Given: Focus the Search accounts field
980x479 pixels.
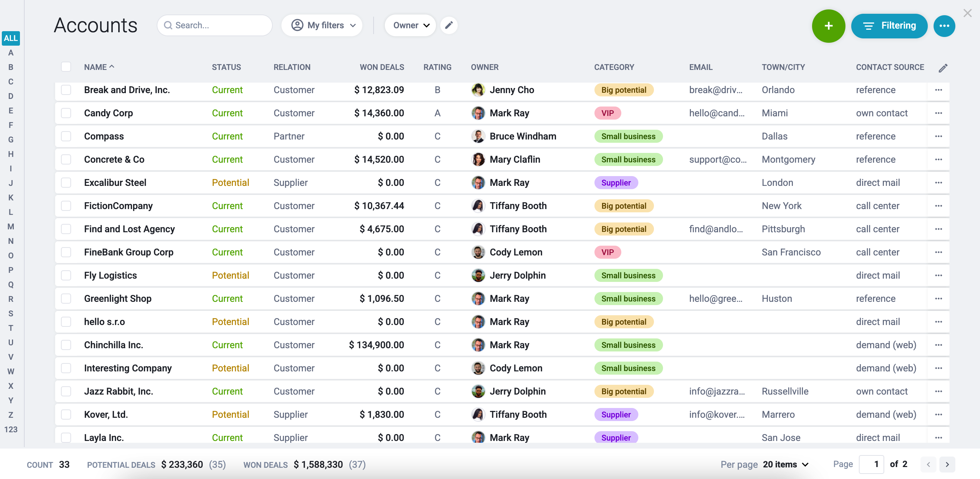Looking at the screenshot, I should (x=215, y=25).
